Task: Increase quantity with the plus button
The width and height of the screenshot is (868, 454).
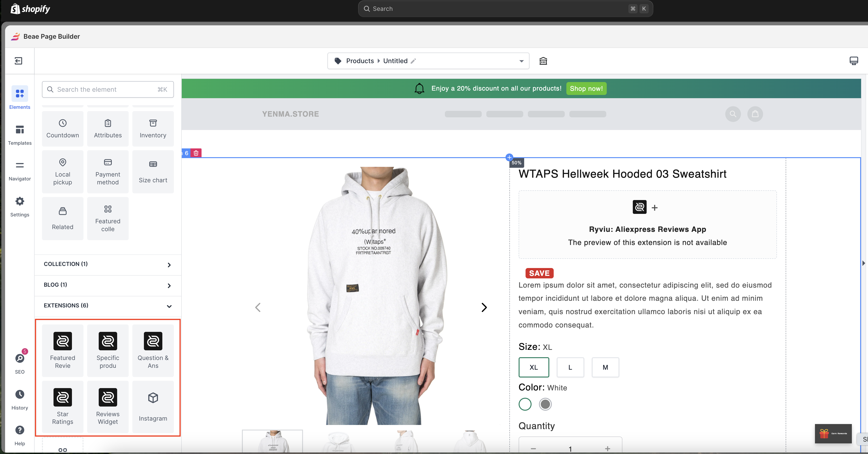Action: (x=608, y=449)
